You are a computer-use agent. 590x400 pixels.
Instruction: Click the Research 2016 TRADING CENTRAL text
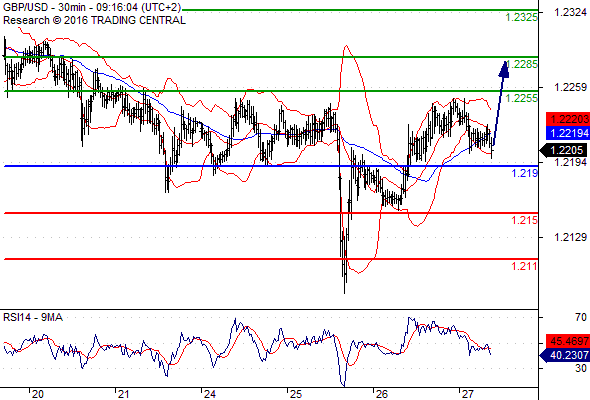click(94, 20)
